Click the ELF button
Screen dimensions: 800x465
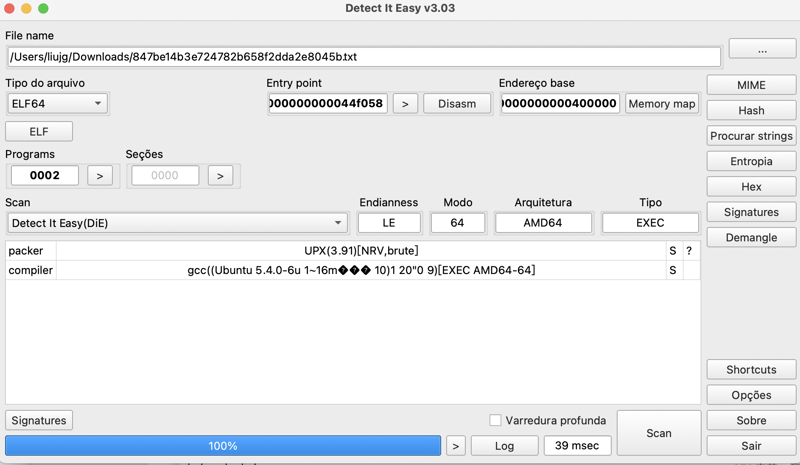[39, 132]
